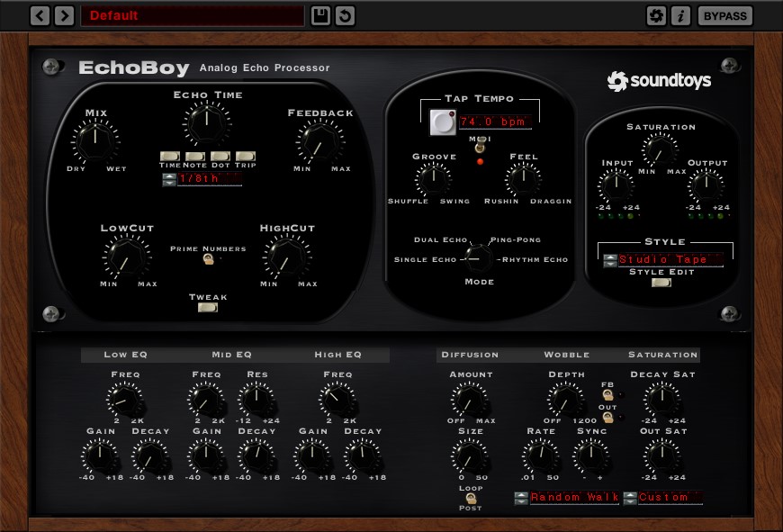Open the Tweak panel button
The height and width of the screenshot is (532, 783).
(208, 308)
